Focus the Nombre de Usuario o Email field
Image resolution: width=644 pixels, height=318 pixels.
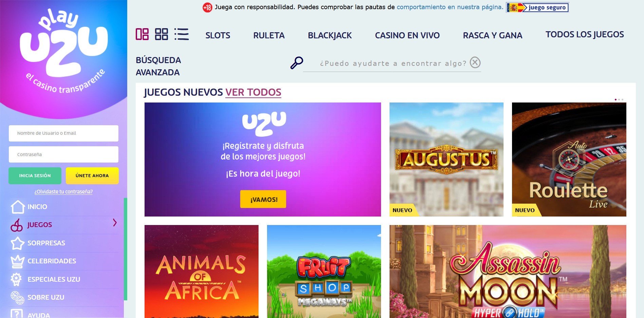pyautogui.click(x=63, y=133)
